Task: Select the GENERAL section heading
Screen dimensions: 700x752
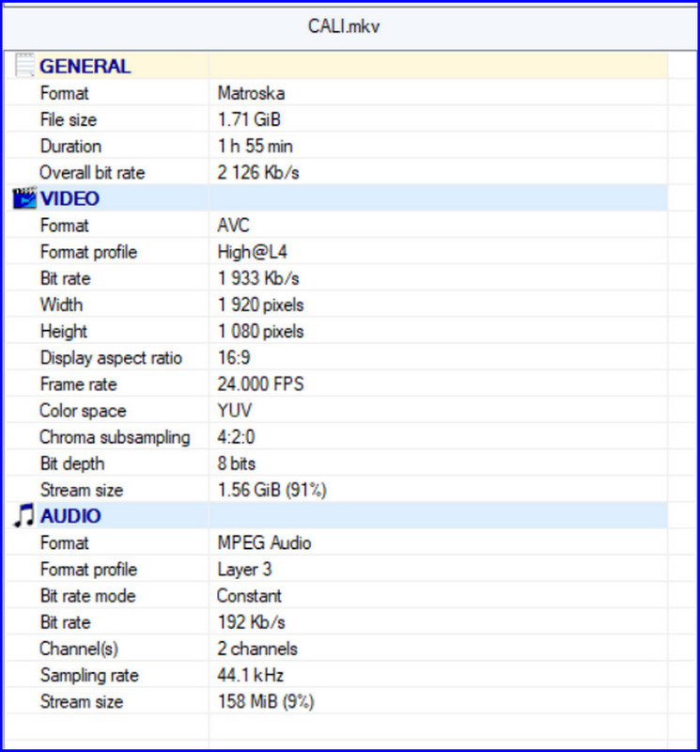Action: coord(85,66)
